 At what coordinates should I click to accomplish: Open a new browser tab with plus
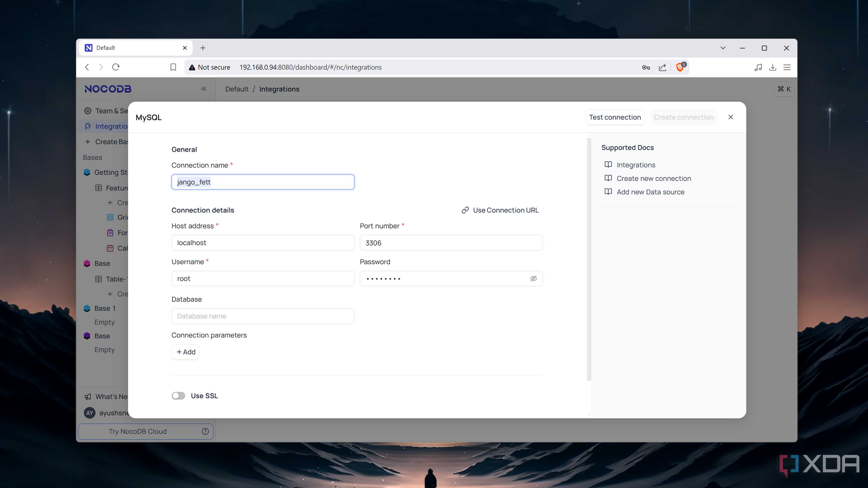[203, 48]
